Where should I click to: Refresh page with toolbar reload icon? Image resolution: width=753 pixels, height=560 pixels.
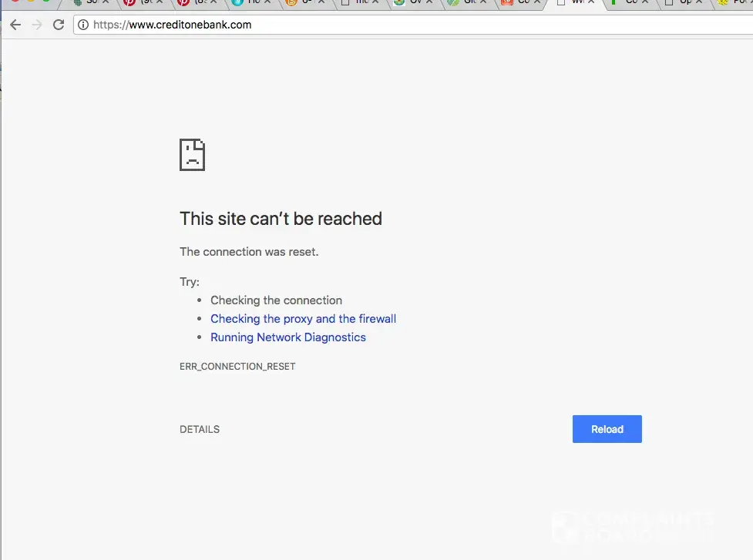tap(59, 25)
